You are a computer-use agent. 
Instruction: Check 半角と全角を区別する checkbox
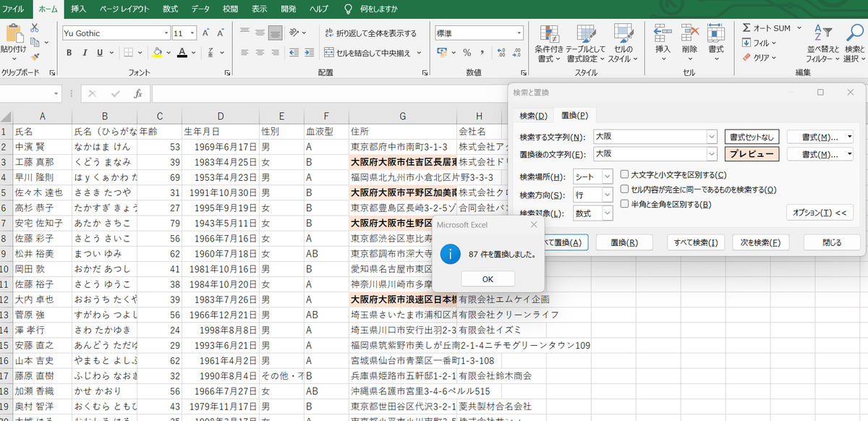[626, 204]
